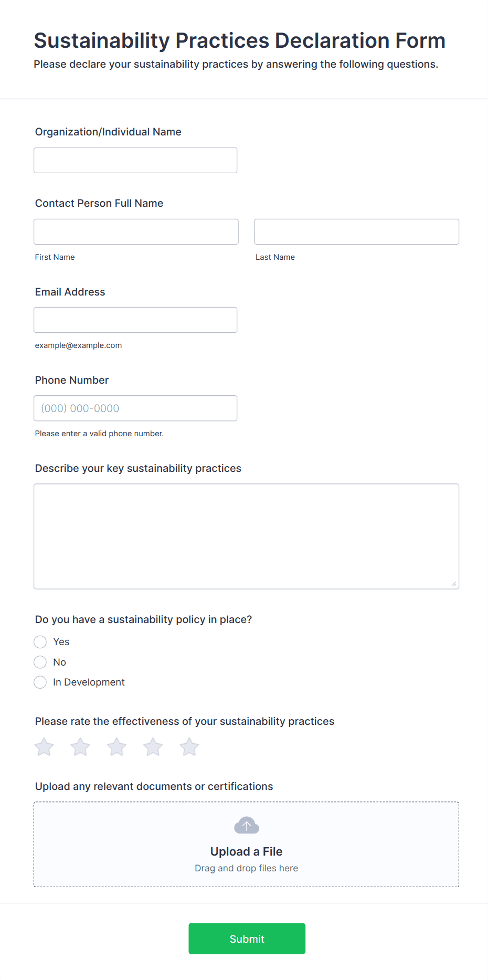Viewport: 488px width, 980px height.
Task: Focus the Email Address field
Action: (x=135, y=320)
